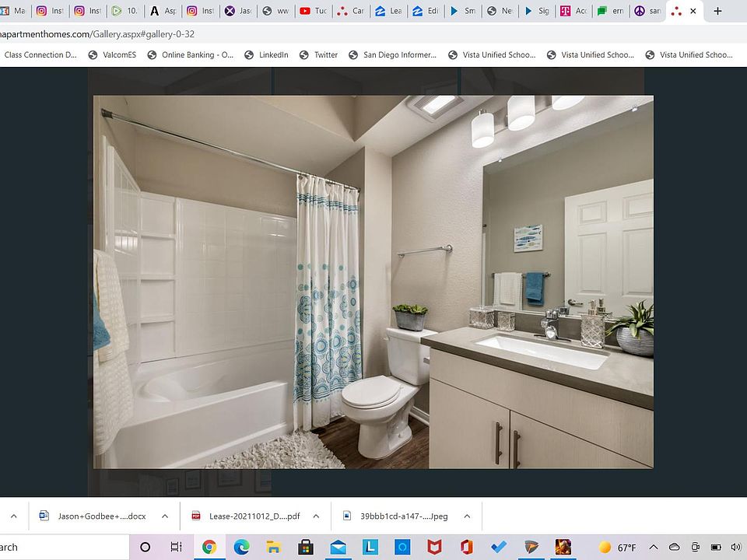
Task: Switch to the '10.' tab
Action: click(x=126, y=10)
